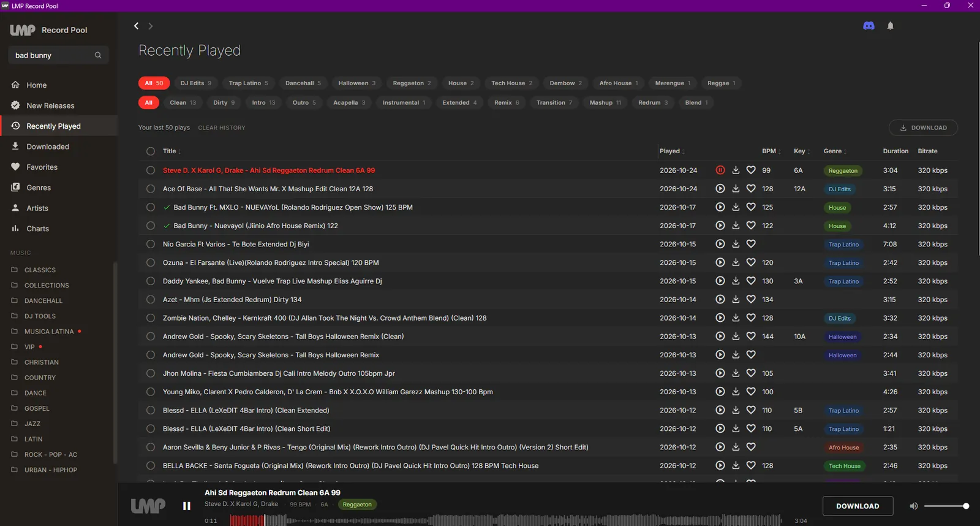Screen dimensions: 980x526
Task: Click the DOWNLOAD button in the player bar
Action: 858,506
